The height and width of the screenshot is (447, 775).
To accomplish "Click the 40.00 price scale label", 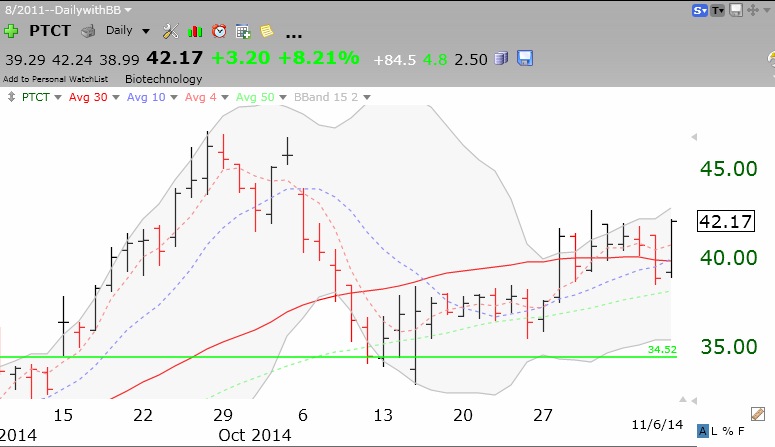I will pos(729,258).
